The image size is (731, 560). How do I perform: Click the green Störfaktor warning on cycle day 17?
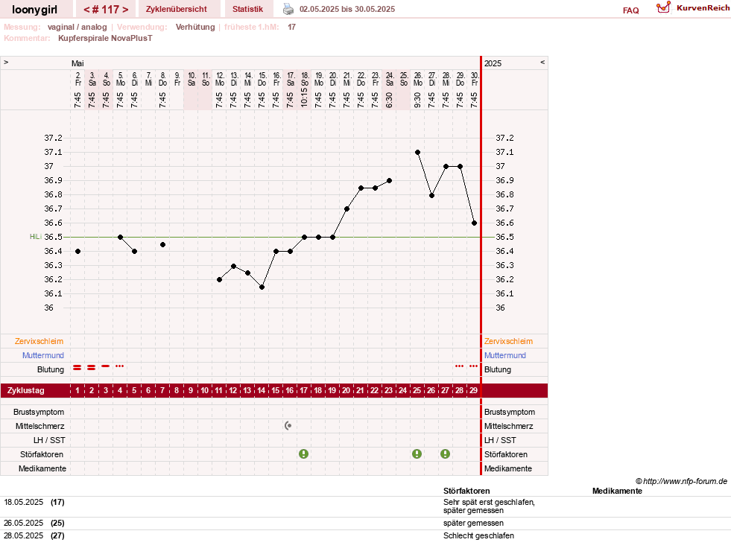pos(303,454)
